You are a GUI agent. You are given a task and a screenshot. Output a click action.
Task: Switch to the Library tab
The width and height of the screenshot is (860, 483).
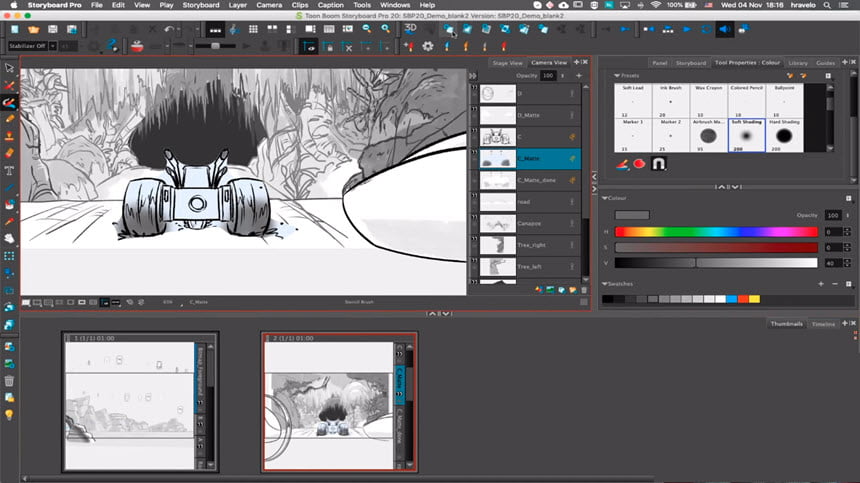coord(798,63)
